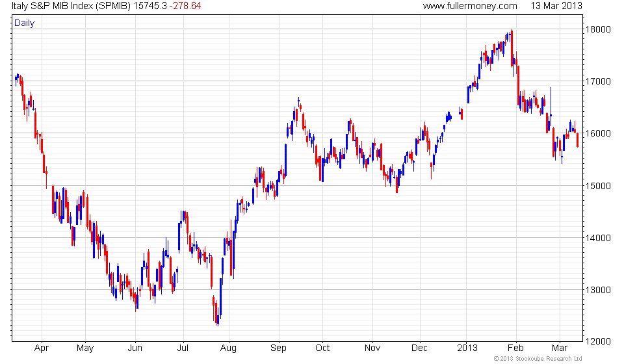637x364 pixels.
Task: Click the 17000 price axis label
Action: tap(597, 81)
